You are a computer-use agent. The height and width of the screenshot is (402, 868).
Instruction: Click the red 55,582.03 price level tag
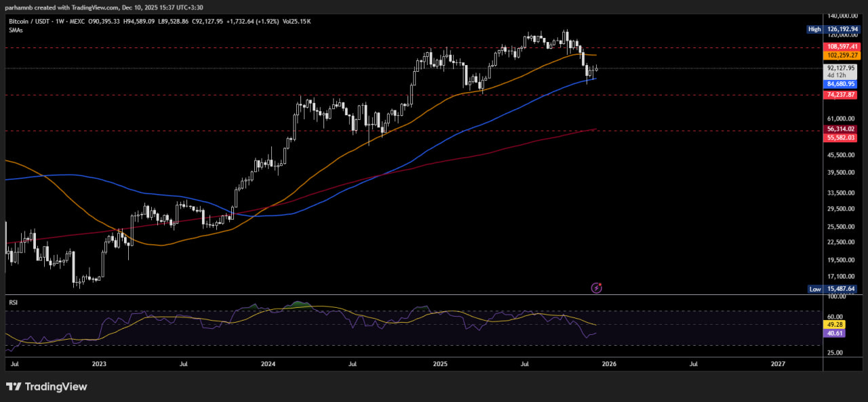tap(842, 138)
